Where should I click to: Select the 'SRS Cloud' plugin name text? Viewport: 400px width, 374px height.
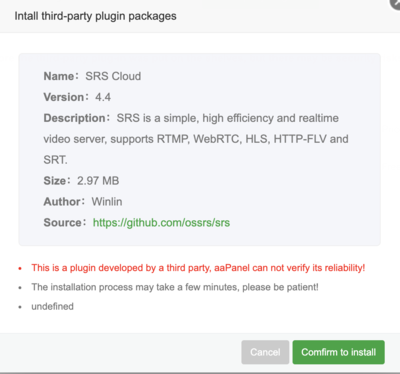(113, 76)
